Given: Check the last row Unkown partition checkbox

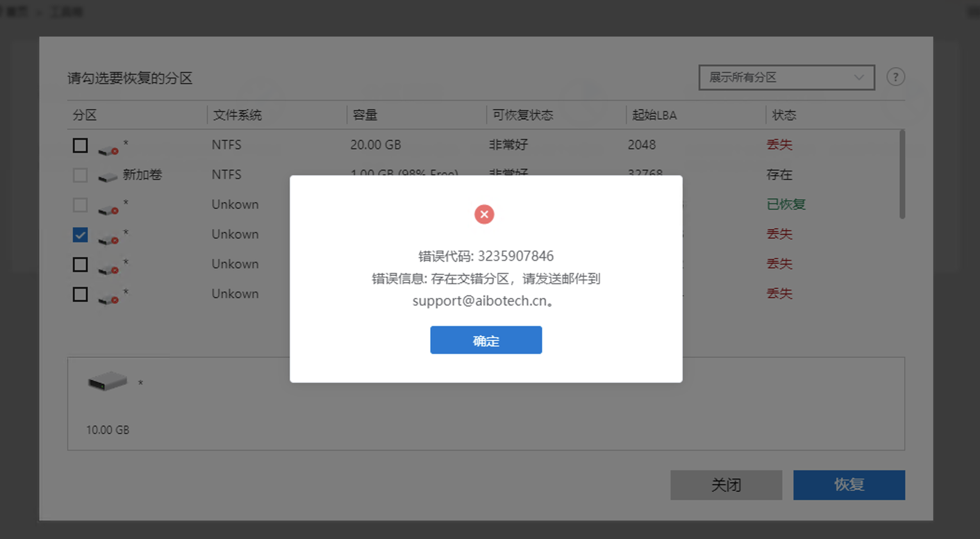Looking at the screenshot, I should pos(80,294).
